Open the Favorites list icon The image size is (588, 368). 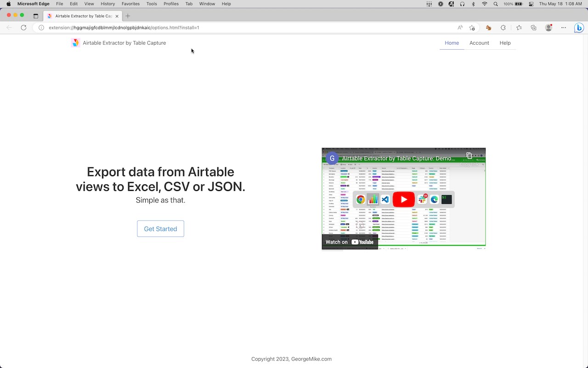coord(519,28)
